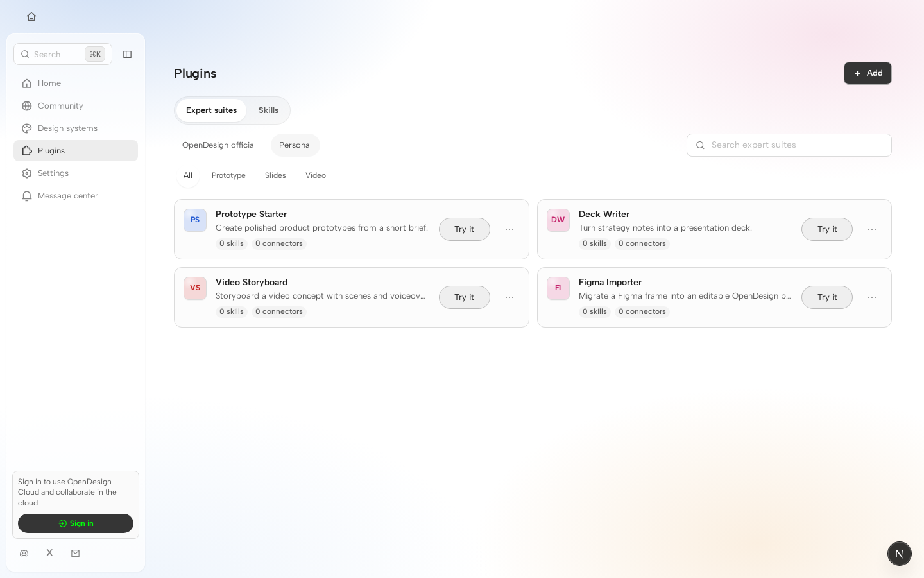Click the Prototype Starter title
This screenshot has width=924, height=578.
click(251, 214)
